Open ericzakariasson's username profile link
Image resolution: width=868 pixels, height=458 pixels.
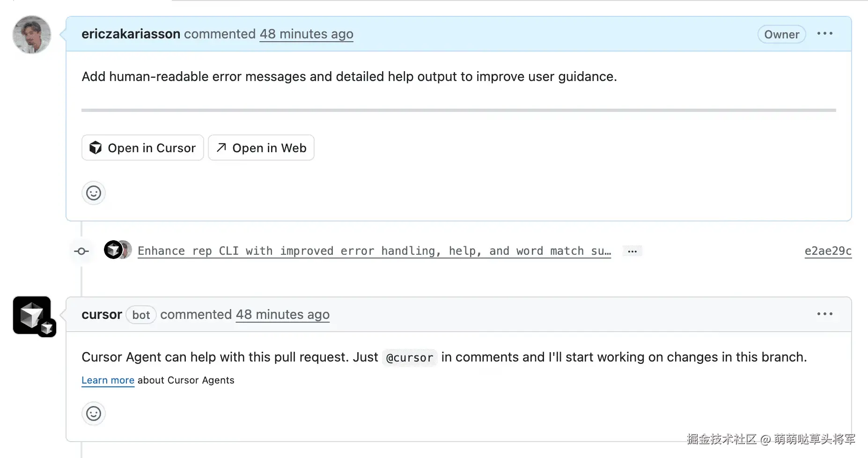131,34
